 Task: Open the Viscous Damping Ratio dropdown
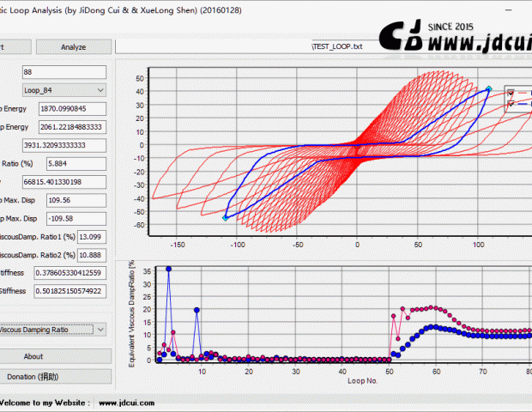click(x=100, y=329)
